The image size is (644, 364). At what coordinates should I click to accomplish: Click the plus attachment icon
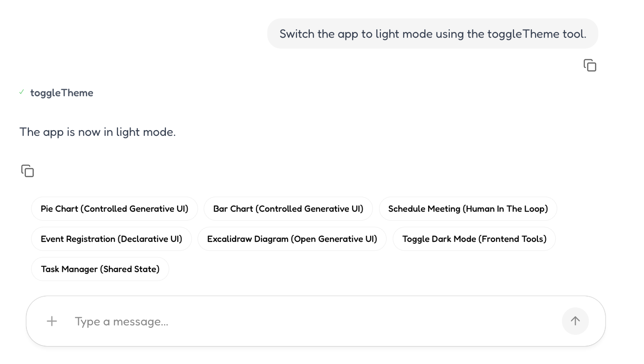[x=52, y=321]
